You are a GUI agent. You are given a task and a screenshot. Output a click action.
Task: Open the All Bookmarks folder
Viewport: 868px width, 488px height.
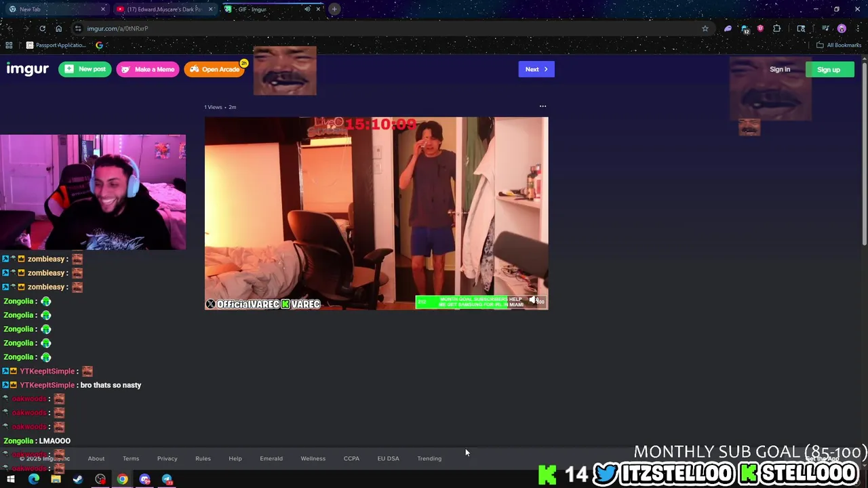[x=839, y=45]
